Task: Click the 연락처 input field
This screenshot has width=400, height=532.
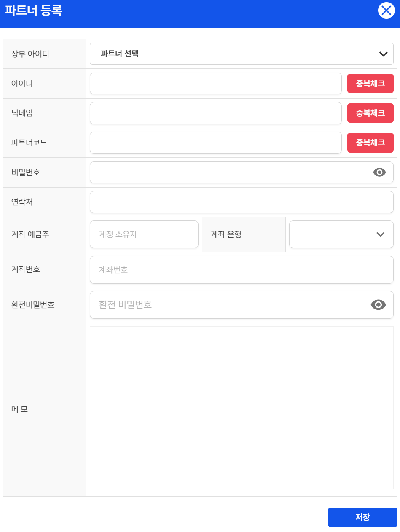Action: 241,202
